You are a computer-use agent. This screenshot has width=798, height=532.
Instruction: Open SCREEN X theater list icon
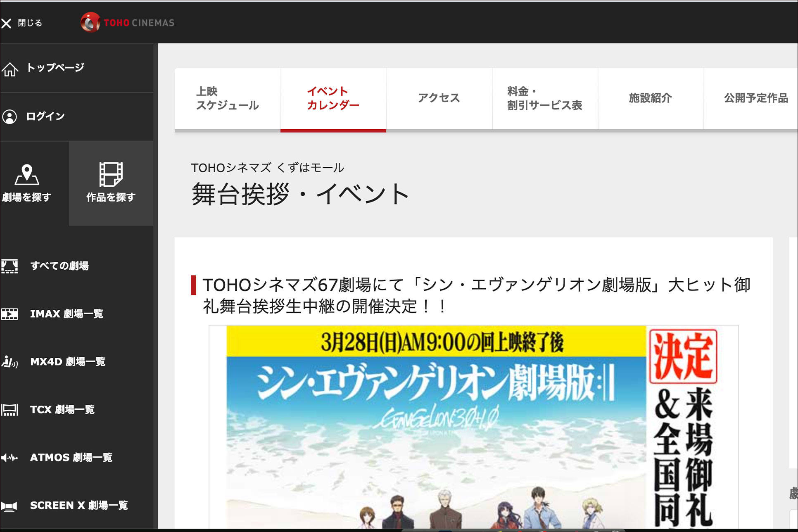[x=10, y=506]
